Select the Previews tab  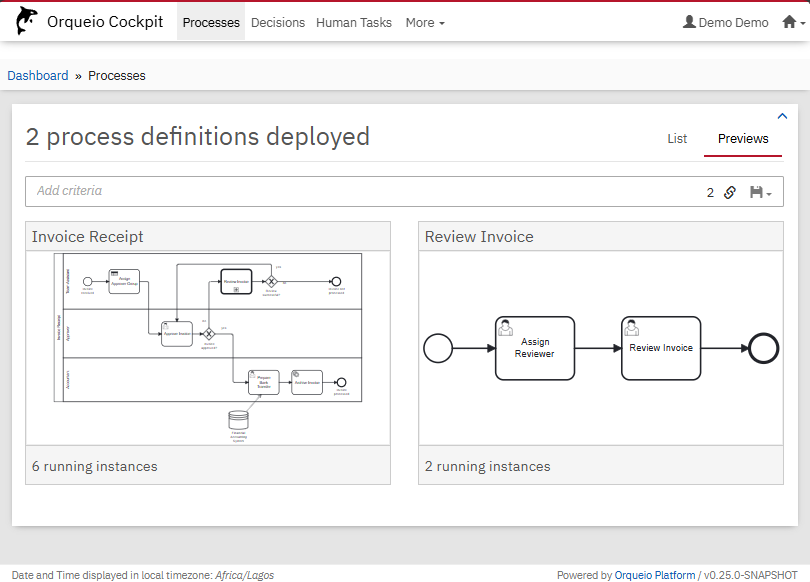point(743,139)
